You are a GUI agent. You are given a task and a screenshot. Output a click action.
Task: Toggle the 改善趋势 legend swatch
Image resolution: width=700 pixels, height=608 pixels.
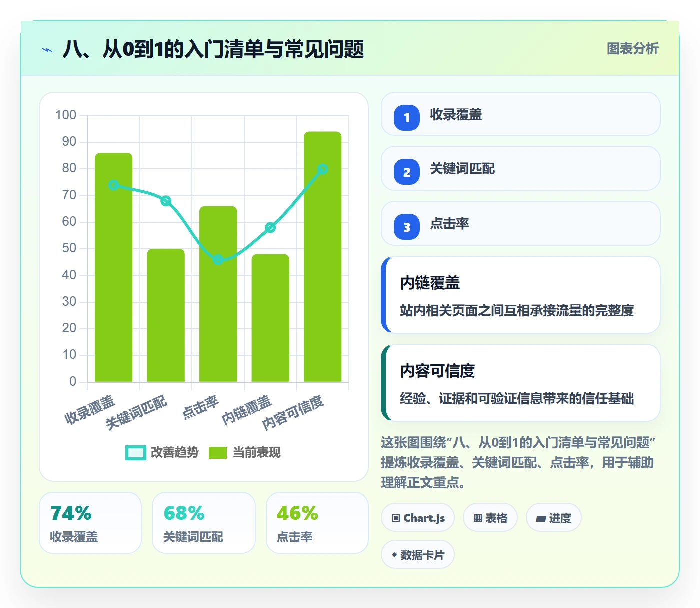136,452
